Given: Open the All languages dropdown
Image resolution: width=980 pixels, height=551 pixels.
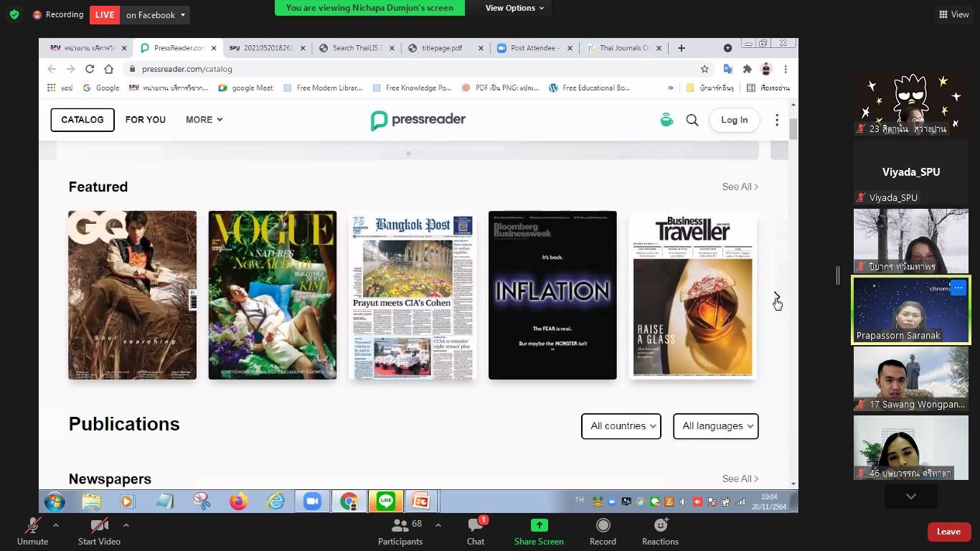Looking at the screenshot, I should click(716, 426).
